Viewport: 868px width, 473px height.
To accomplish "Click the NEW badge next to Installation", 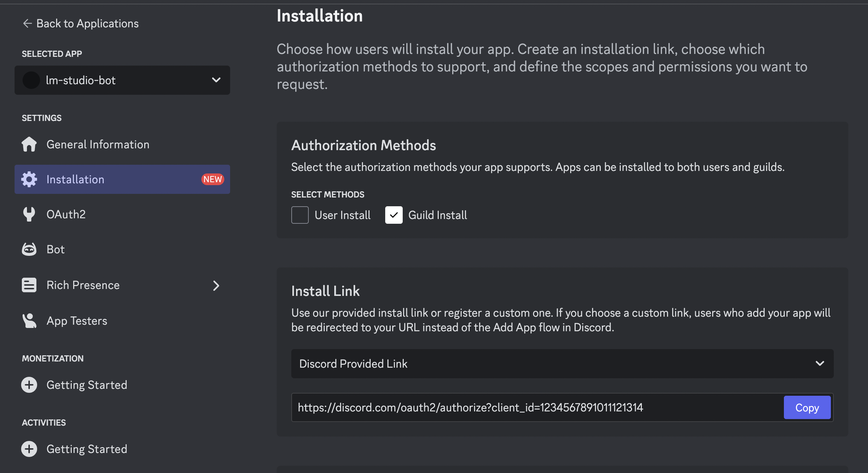I will [212, 179].
